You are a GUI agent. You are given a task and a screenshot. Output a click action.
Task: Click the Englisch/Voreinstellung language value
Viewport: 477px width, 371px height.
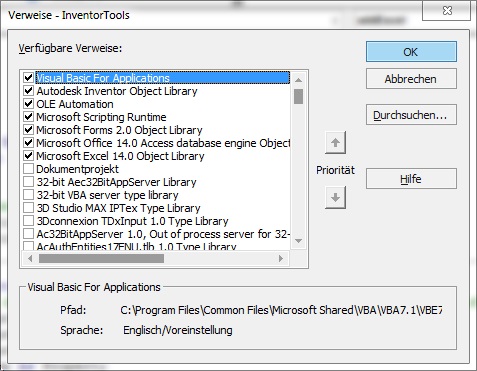178,330
